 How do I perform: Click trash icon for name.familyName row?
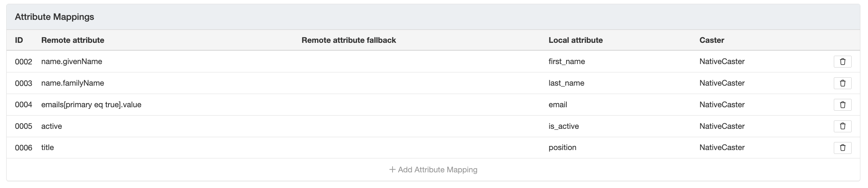click(842, 83)
